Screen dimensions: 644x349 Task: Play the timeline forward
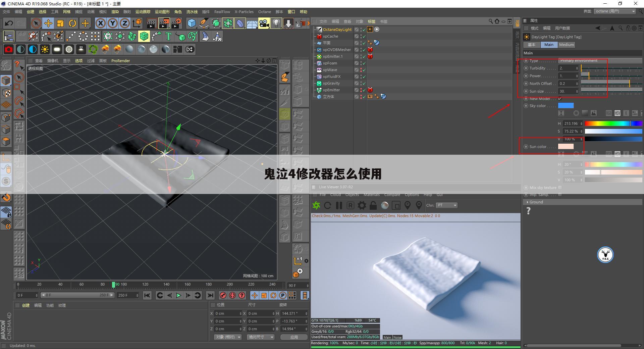pos(178,295)
